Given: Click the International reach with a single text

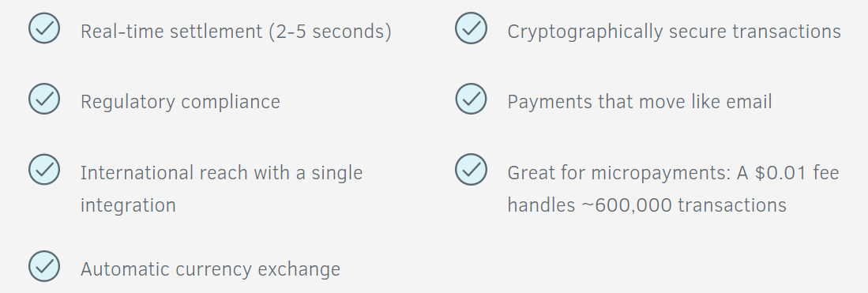Looking at the screenshot, I should (221, 173).
